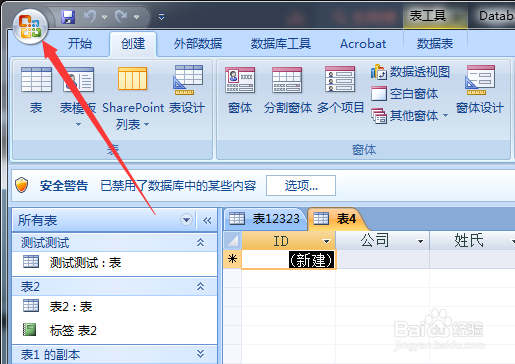Open the 数据表 ribbon tab
This screenshot has width=515, height=364.
(435, 44)
